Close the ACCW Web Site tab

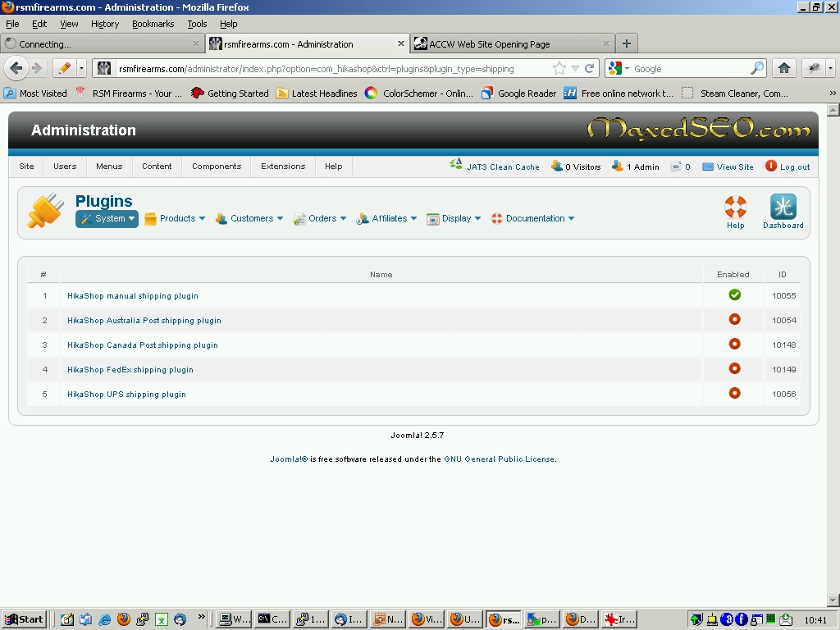pyautogui.click(x=606, y=43)
